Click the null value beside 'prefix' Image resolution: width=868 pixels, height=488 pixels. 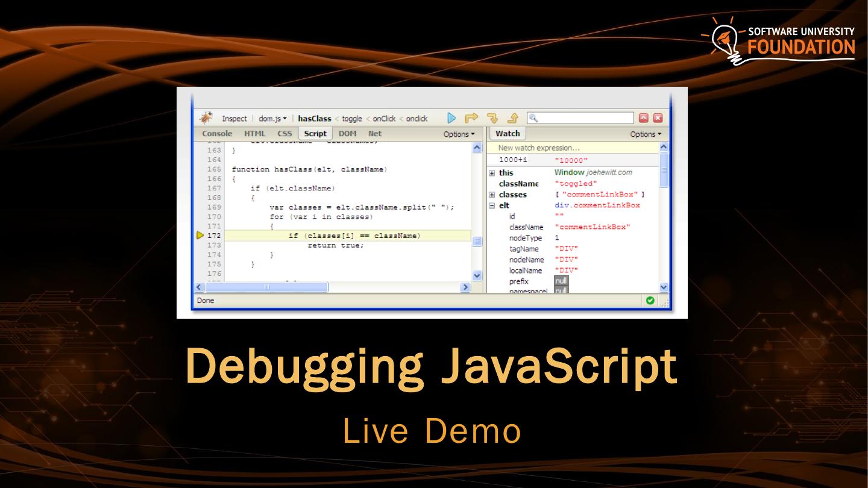[561, 281]
